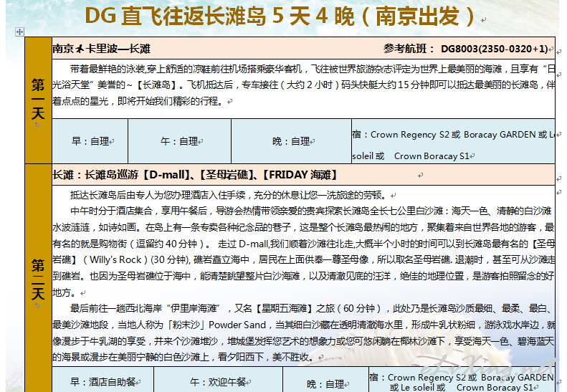
Task: Click Day 1 lunch cell '午：自理'
Action: click(178, 141)
